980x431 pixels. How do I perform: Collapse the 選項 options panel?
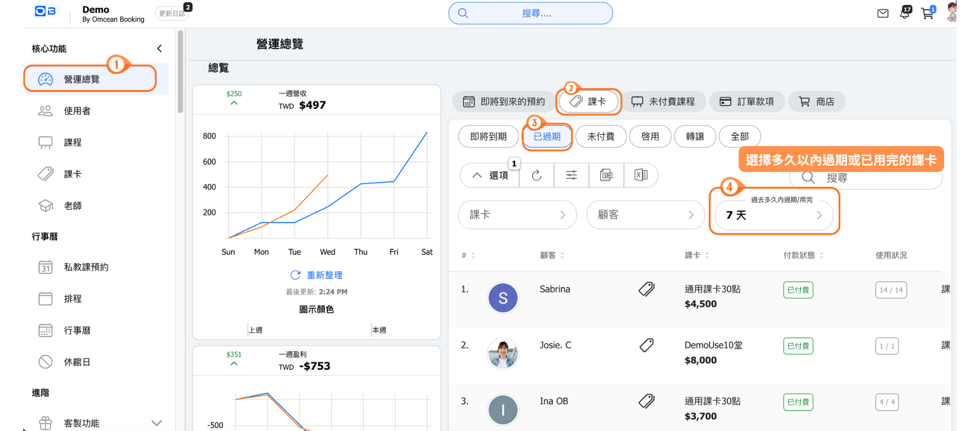[490, 175]
